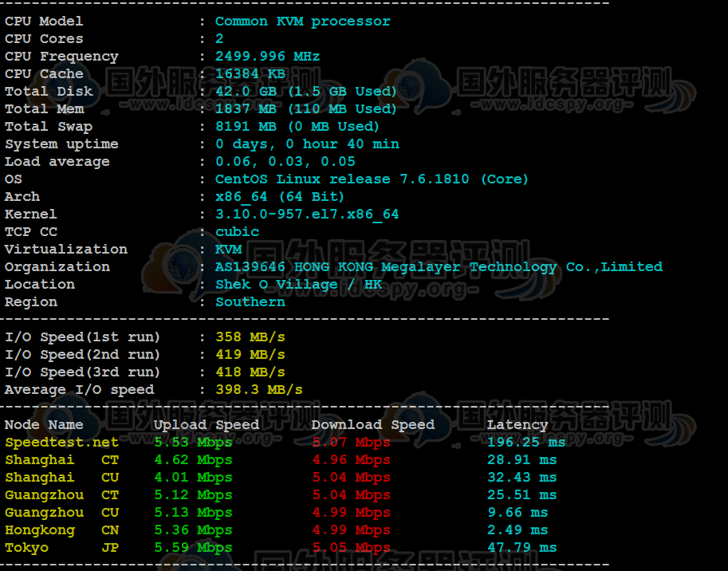Select the CPU Cores label
Image resolution: width=728 pixels, height=571 pixels.
44,38
